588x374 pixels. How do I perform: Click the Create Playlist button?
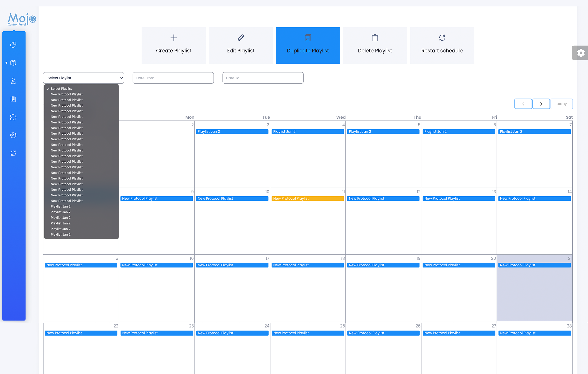point(174,45)
